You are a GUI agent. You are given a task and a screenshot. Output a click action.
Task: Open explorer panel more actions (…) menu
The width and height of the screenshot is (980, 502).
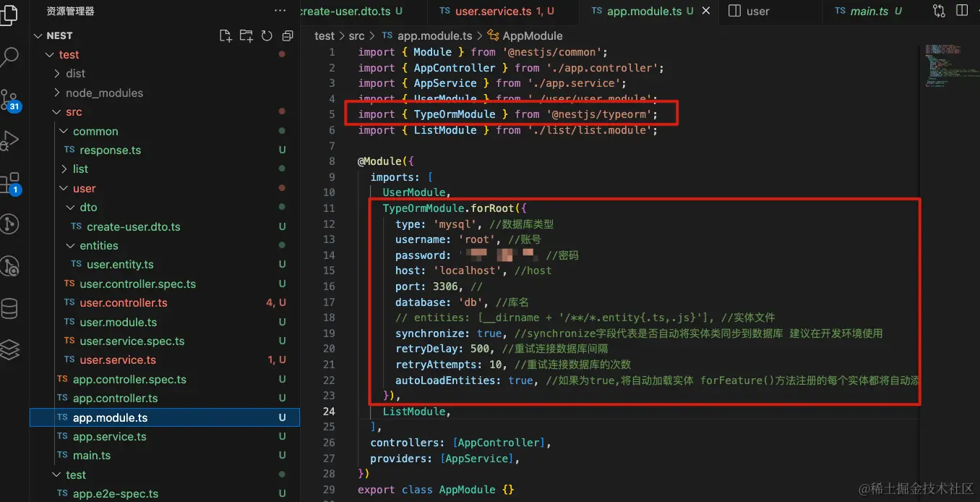click(x=280, y=11)
